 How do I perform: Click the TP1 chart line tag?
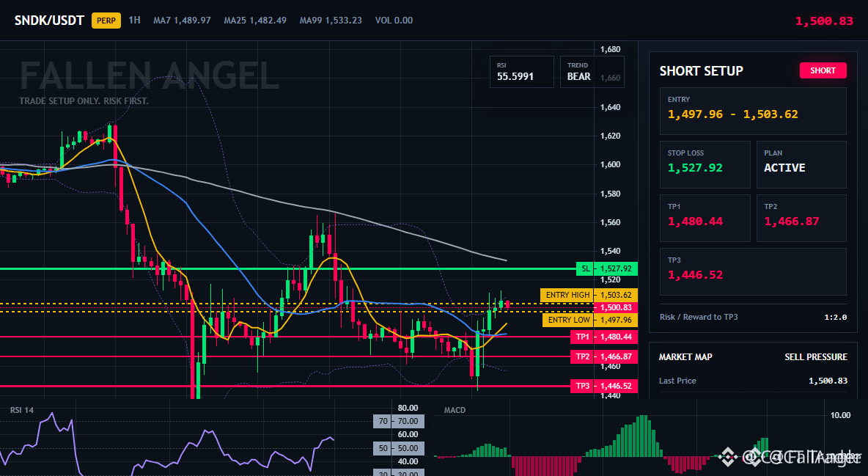(x=604, y=337)
